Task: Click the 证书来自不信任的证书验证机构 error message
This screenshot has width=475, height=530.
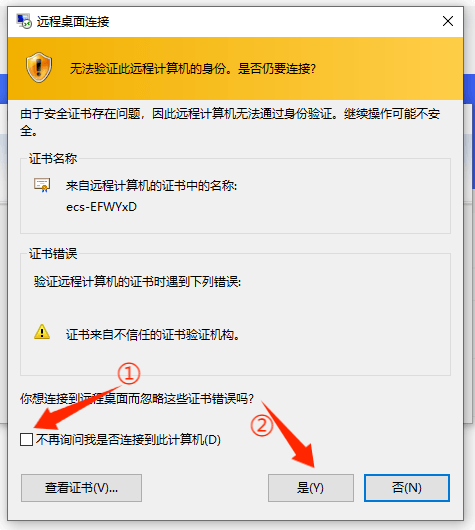Action: [x=153, y=335]
